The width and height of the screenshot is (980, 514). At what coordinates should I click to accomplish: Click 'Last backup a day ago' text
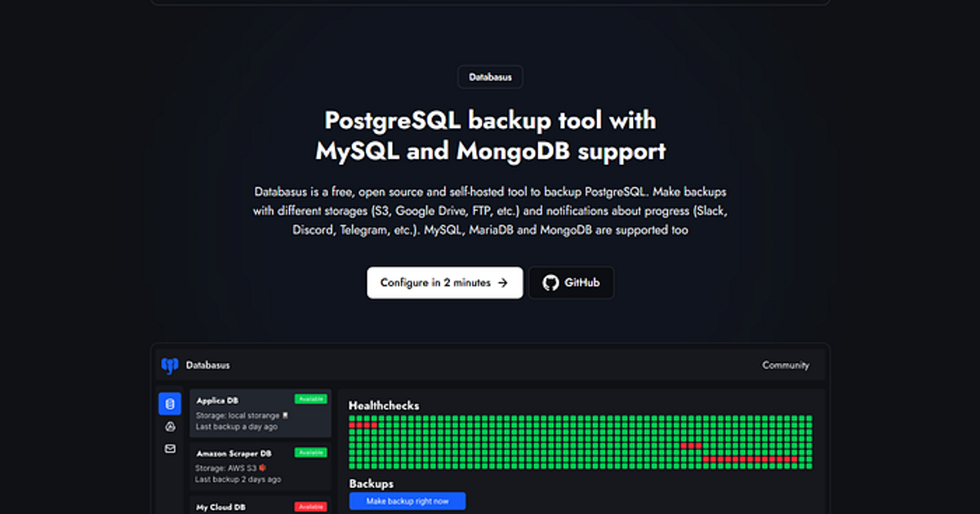[x=236, y=427]
